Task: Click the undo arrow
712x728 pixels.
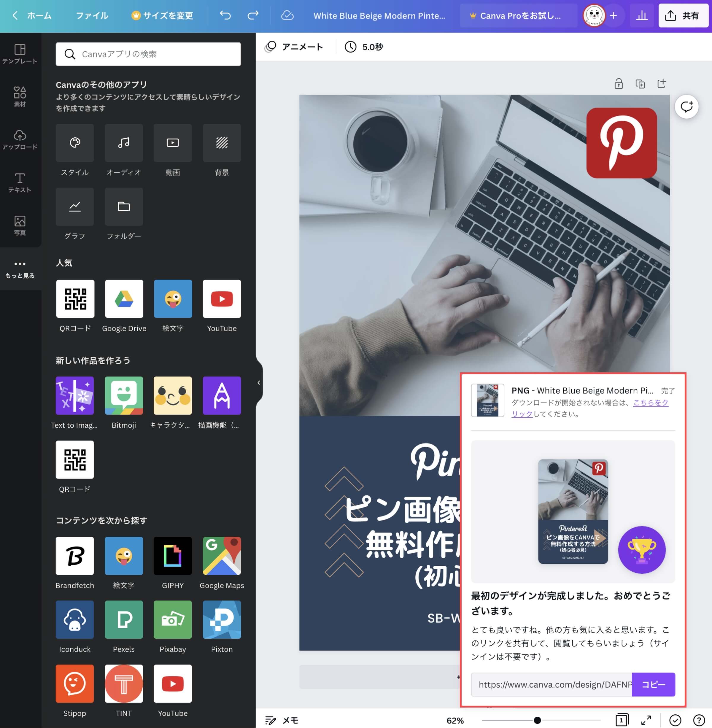Action: (x=225, y=15)
